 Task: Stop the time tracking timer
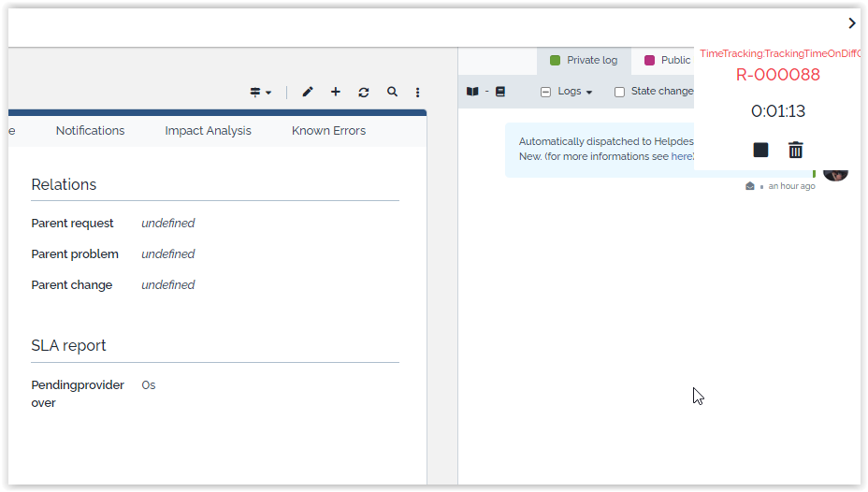[760, 150]
